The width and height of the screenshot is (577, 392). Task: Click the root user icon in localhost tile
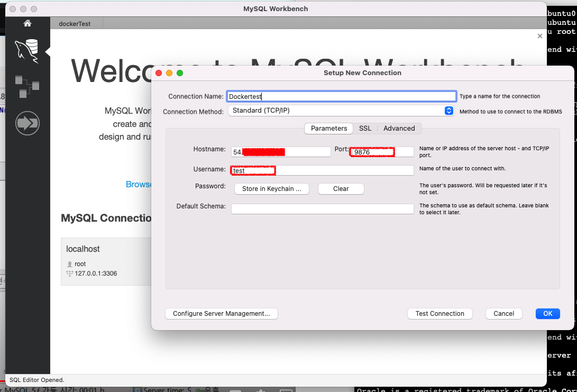click(x=70, y=264)
